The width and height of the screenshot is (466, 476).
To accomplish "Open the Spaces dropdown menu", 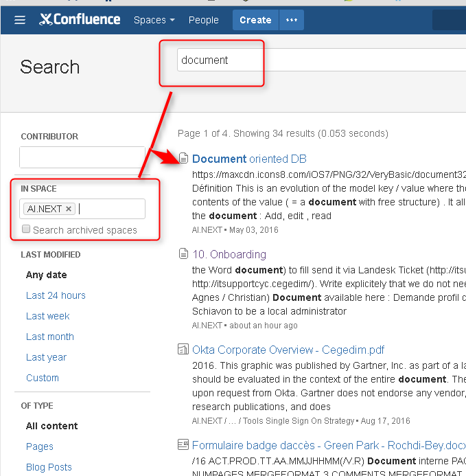I will [154, 20].
